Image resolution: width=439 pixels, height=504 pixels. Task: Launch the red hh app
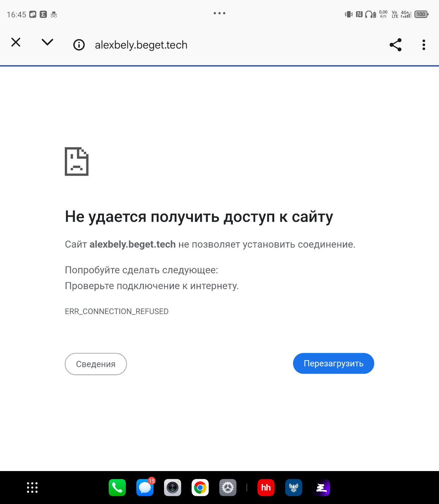click(266, 488)
